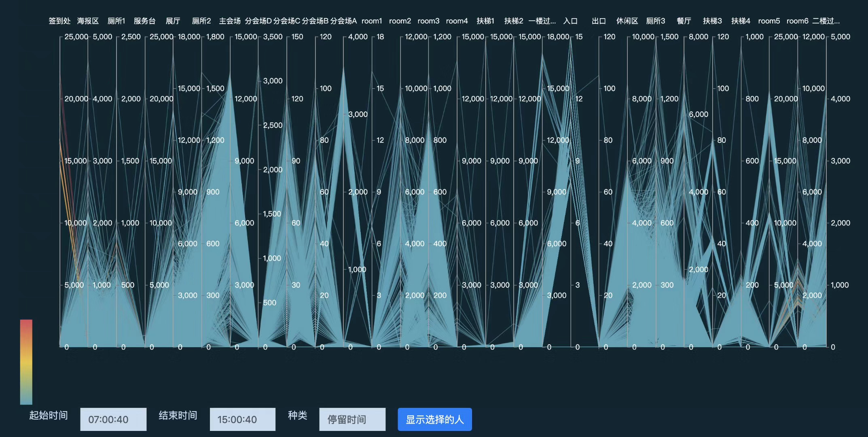This screenshot has height=437, width=868.
Task: Click the room5 axis label
Action: [x=769, y=21]
